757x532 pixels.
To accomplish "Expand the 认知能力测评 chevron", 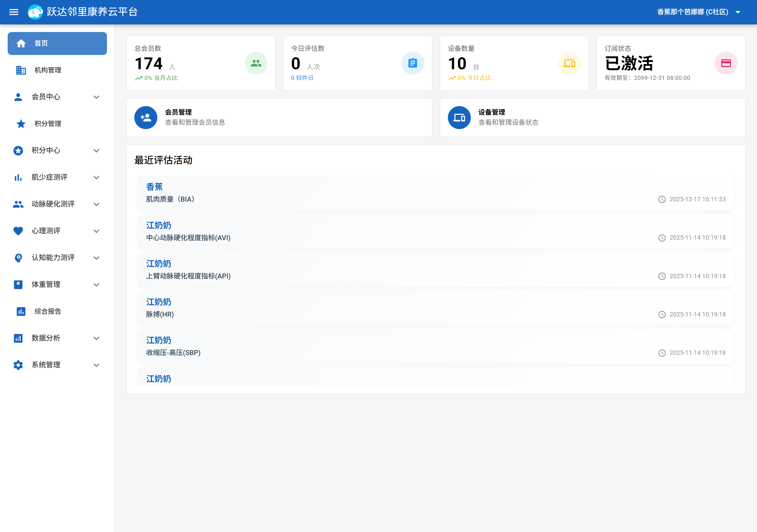I will [x=96, y=258].
